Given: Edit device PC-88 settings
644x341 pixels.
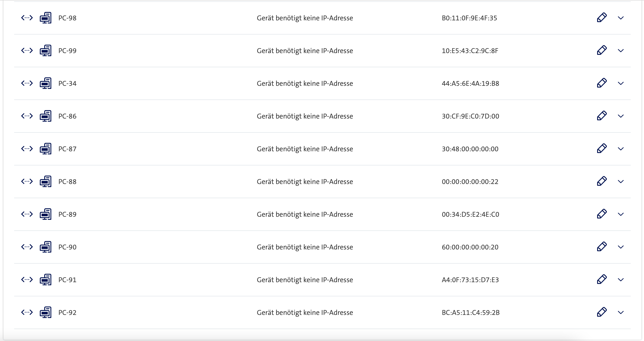Looking at the screenshot, I should tap(602, 182).
